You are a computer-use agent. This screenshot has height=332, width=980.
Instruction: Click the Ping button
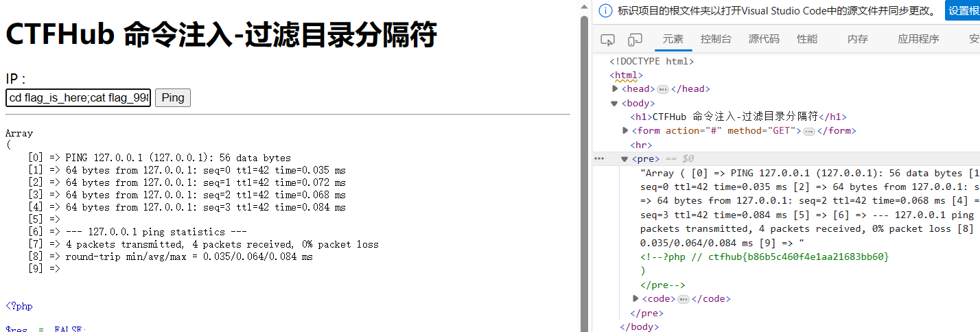pos(173,97)
